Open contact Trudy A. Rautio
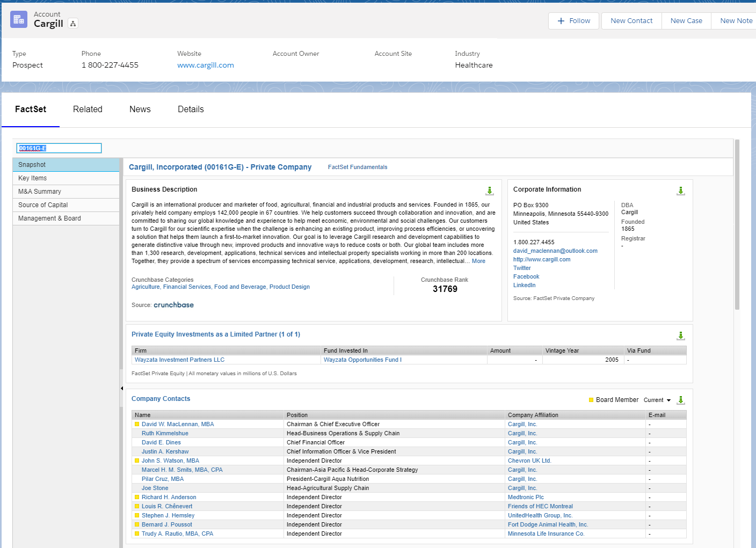Screen dimensions: 756x548 (x=177, y=534)
